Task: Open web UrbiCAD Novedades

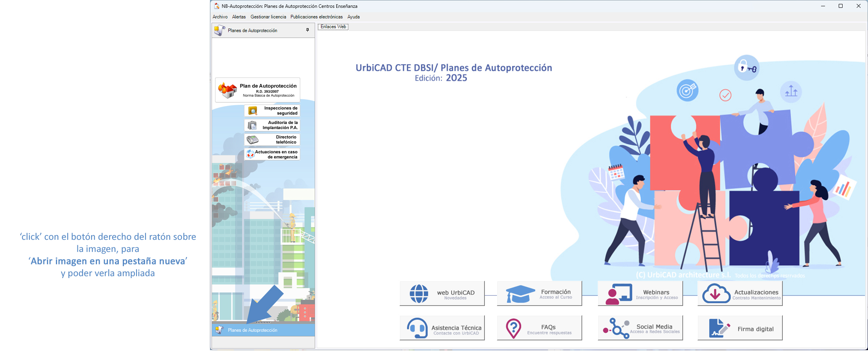Action: [x=442, y=293]
